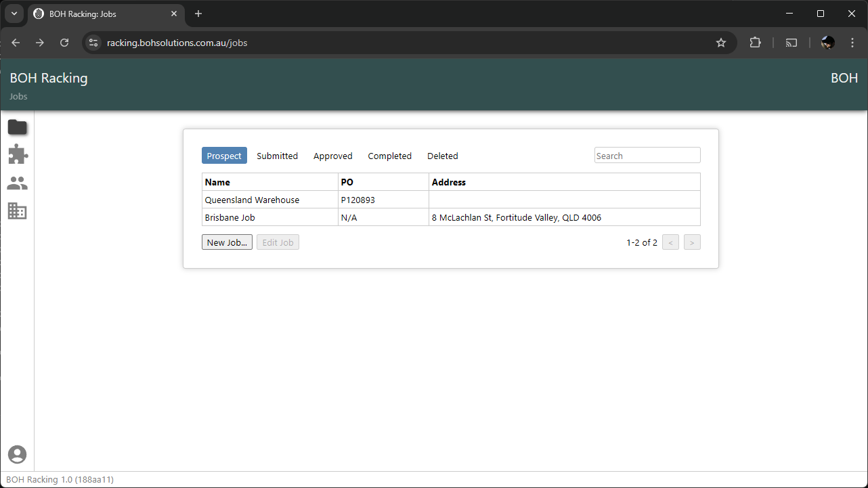This screenshot has height=488, width=868.
Task: Switch to the Submitted jobs tab
Action: click(277, 156)
